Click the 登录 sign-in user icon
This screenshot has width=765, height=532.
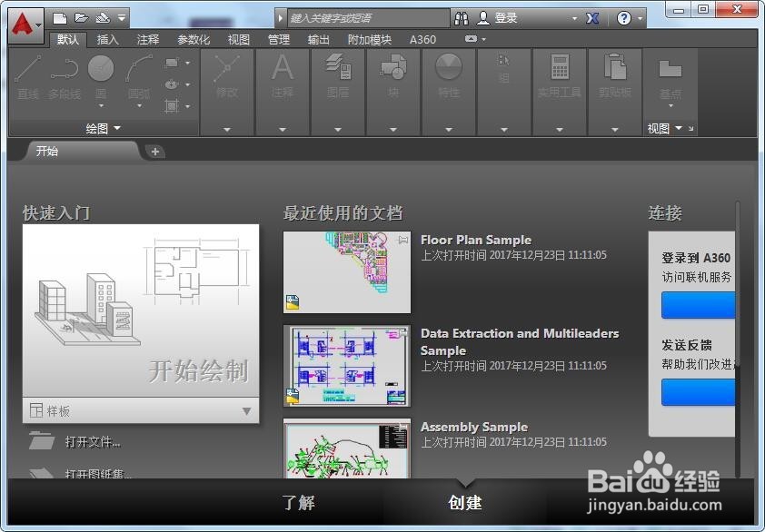tap(483, 18)
